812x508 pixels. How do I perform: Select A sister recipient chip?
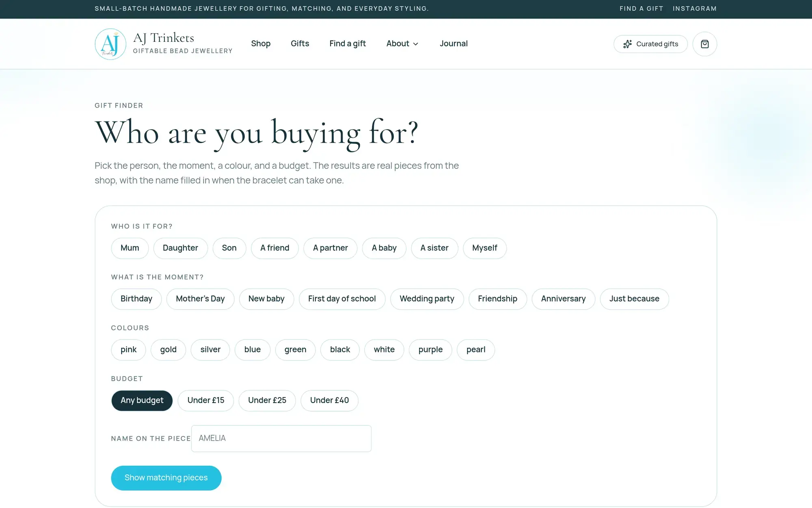[434, 248]
